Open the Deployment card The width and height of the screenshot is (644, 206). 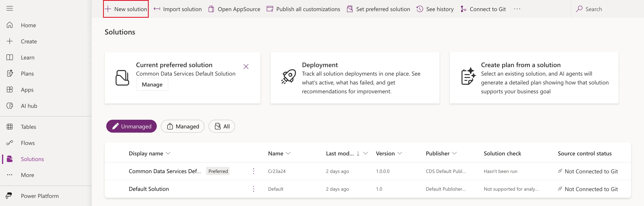pyautogui.click(x=355, y=78)
